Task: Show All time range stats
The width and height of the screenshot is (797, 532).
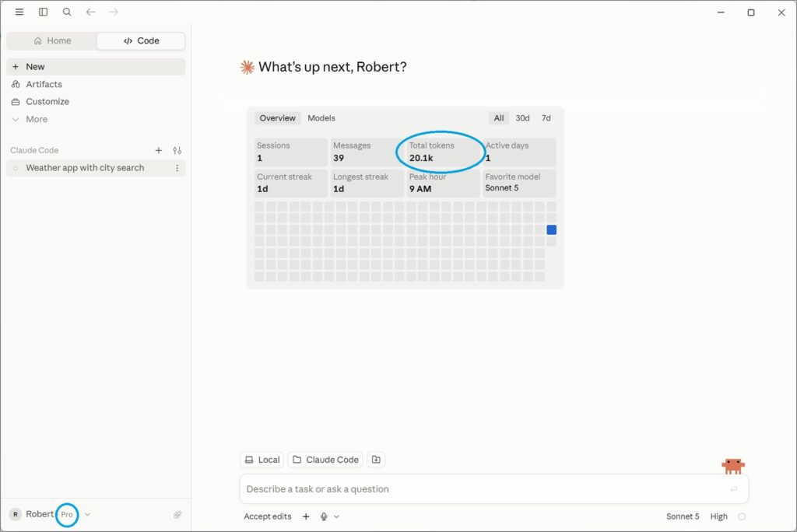Action: click(x=499, y=118)
